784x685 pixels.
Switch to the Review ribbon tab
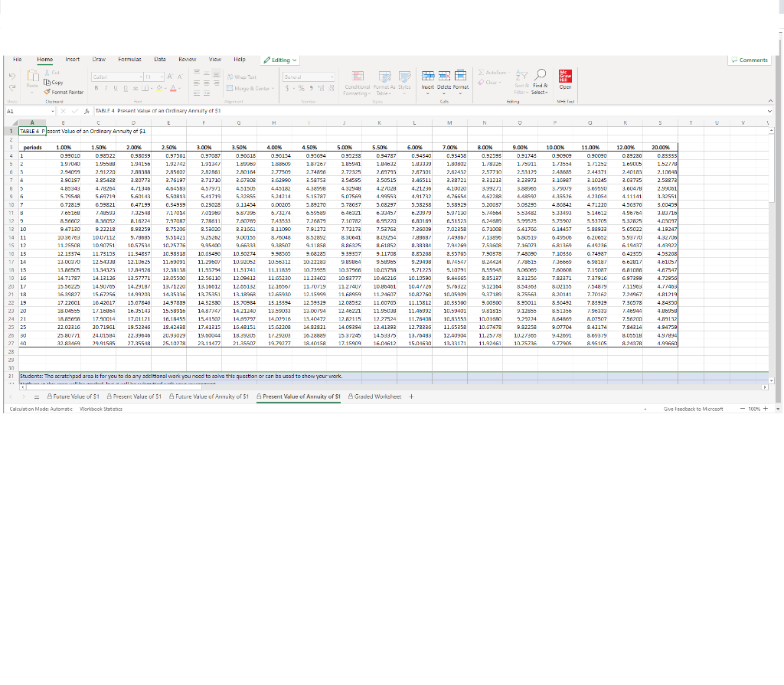pos(187,59)
